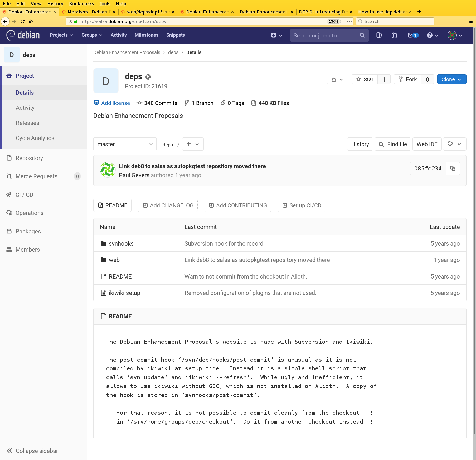Open Operations in the sidebar

(x=29, y=213)
